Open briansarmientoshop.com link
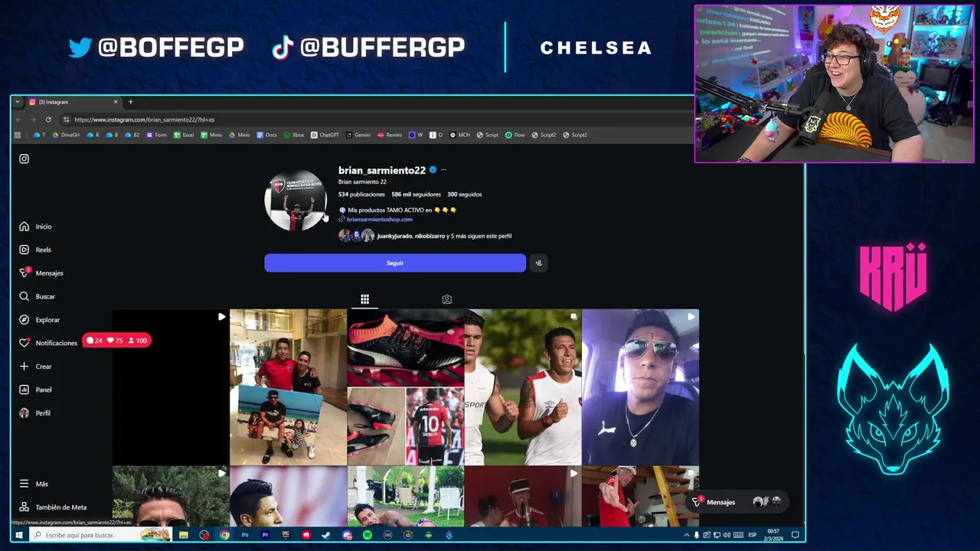The height and width of the screenshot is (551, 980). click(379, 220)
